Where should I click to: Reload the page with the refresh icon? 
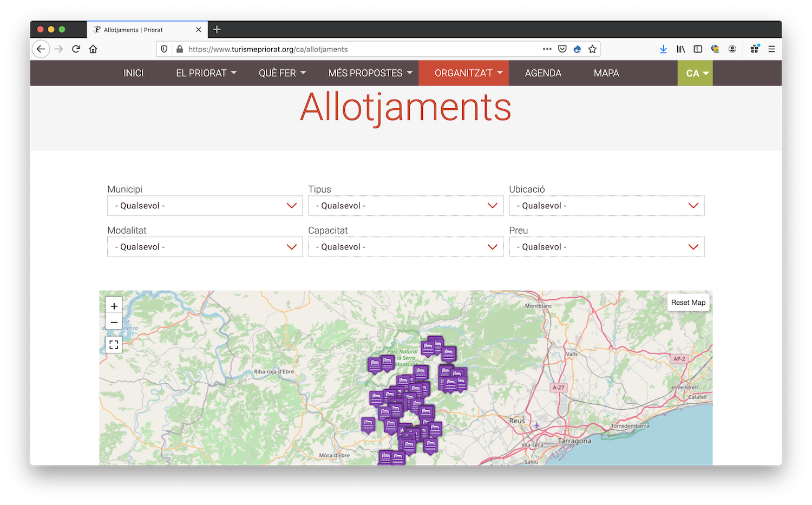pos(76,49)
